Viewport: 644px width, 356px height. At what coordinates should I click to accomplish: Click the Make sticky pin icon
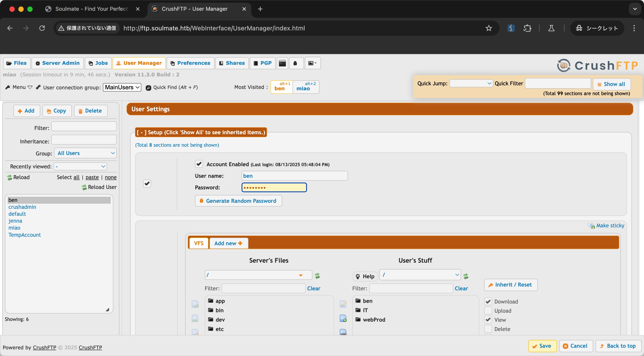click(x=591, y=225)
